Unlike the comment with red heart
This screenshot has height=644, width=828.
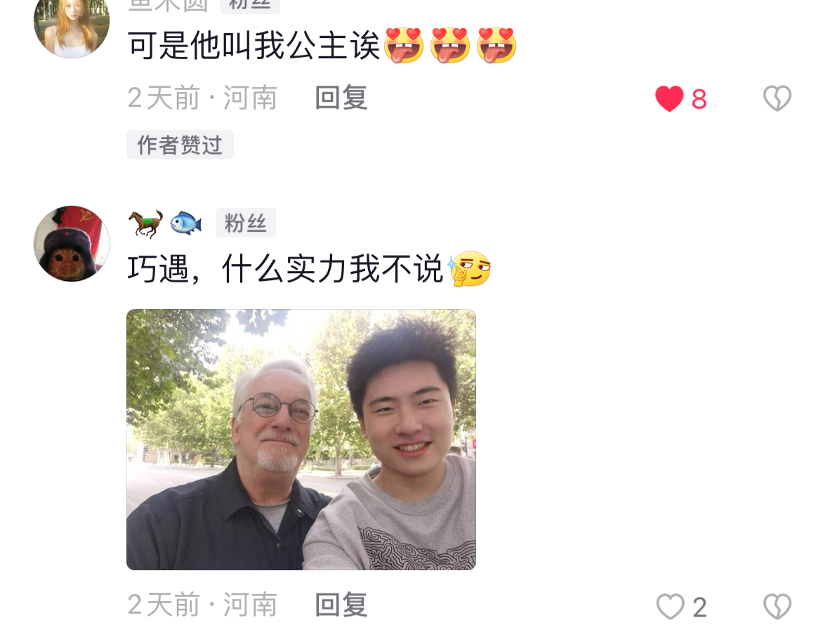pyautogui.click(x=669, y=98)
